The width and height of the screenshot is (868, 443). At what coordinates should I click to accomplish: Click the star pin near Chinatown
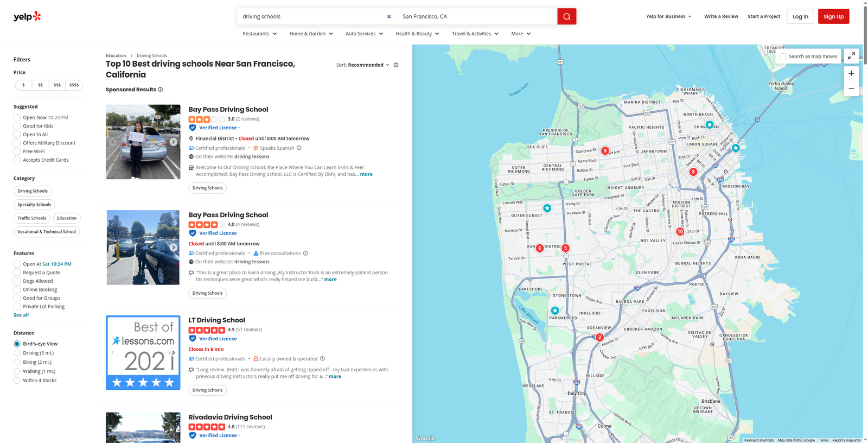(709, 125)
